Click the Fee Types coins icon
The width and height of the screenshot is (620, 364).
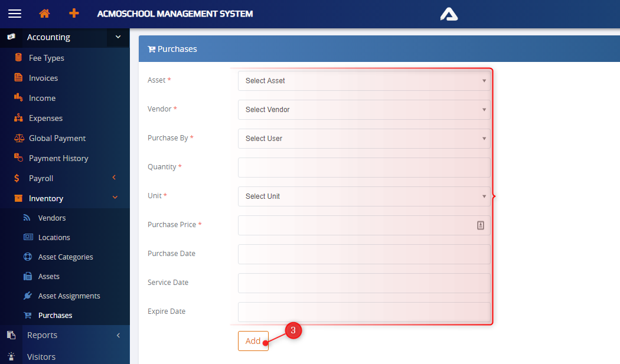[18, 58]
